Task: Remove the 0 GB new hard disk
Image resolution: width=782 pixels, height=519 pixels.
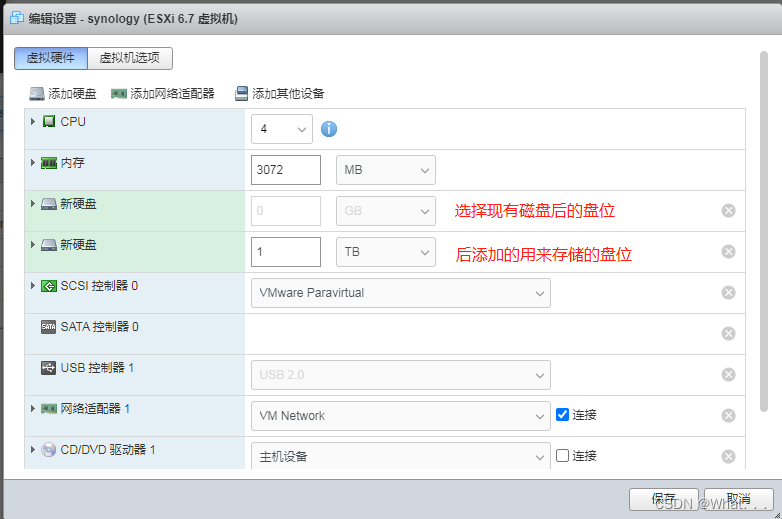Action: 729,211
